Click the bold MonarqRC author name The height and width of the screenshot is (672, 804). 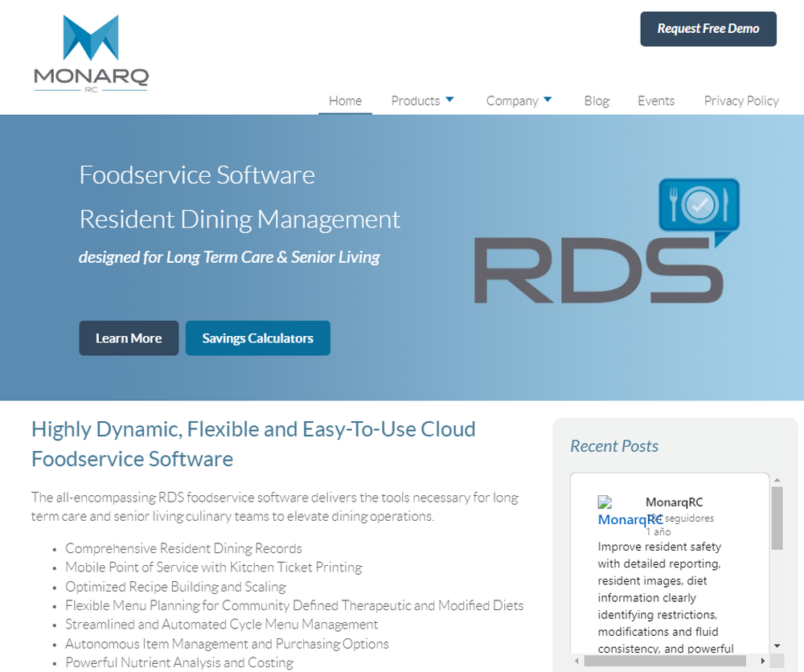point(674,502)
